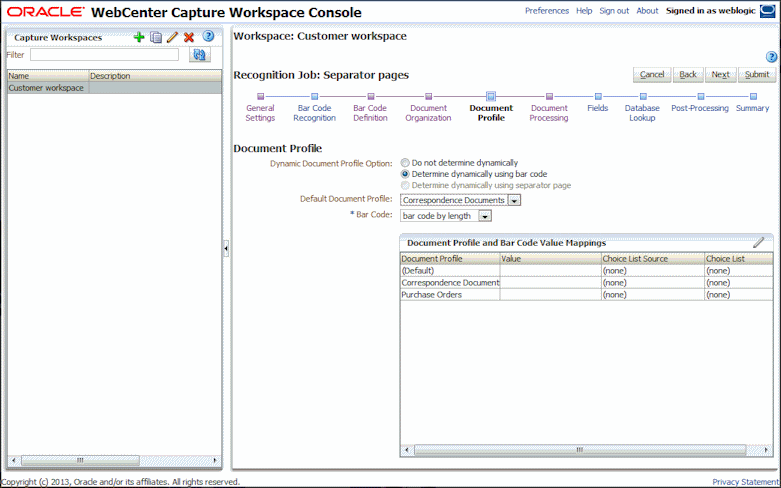Click the Value column header
The height and width of the screenshot is (488, 781).
551,258
